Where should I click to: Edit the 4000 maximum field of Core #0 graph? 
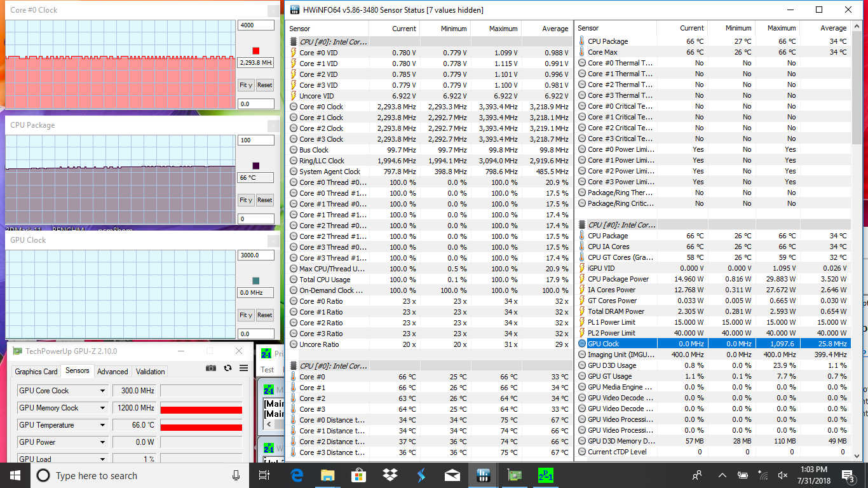click(x=256, y=25)
